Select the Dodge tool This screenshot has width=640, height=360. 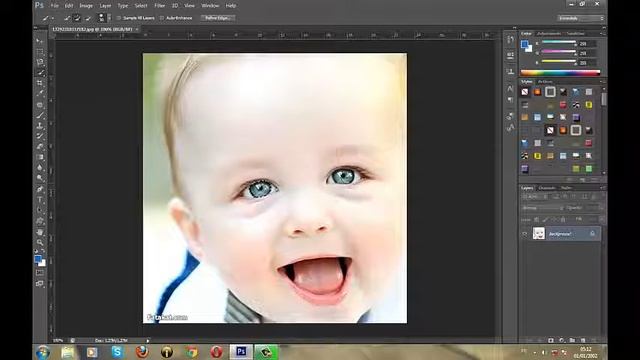pyautogui.click(x=40, y=178)
